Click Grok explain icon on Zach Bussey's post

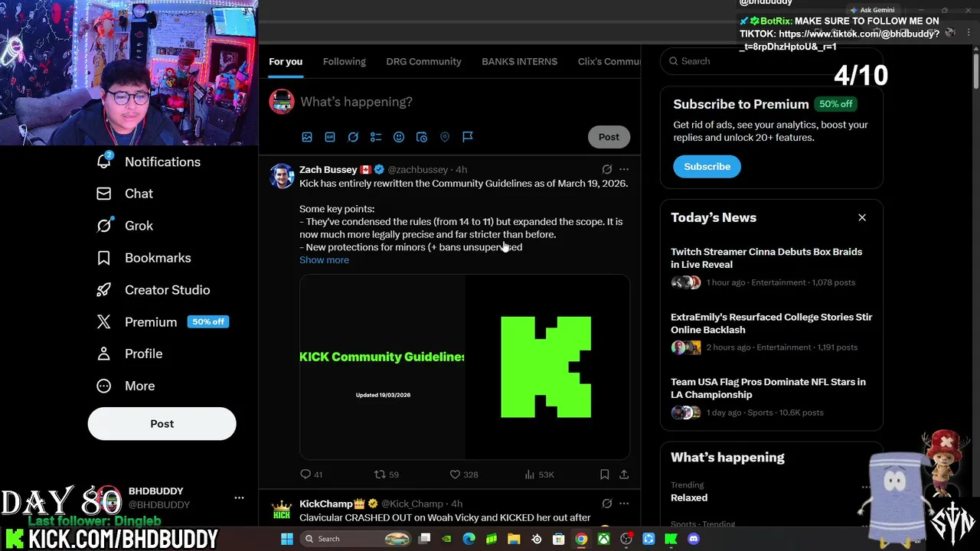click(607, 169)
